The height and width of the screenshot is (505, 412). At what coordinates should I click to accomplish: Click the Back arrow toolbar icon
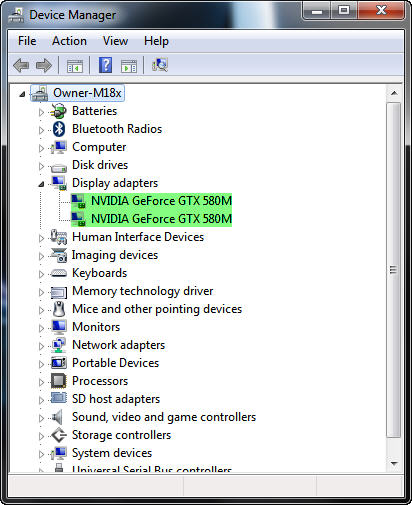(x=21, y=65)
